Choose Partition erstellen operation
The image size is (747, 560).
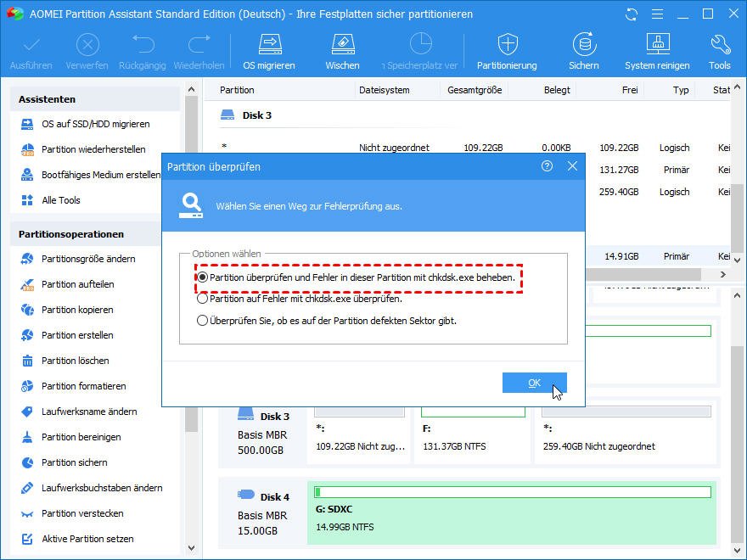[67, 335]
